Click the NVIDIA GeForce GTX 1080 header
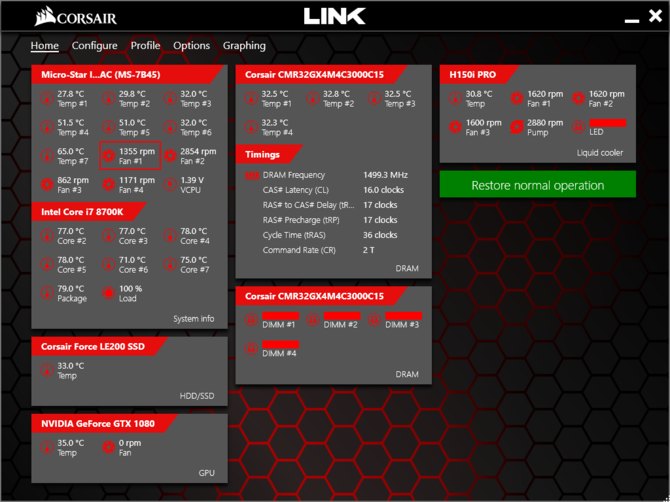This screenshot has width=670, height=502. pyautogui.click(x=105, y=423)
